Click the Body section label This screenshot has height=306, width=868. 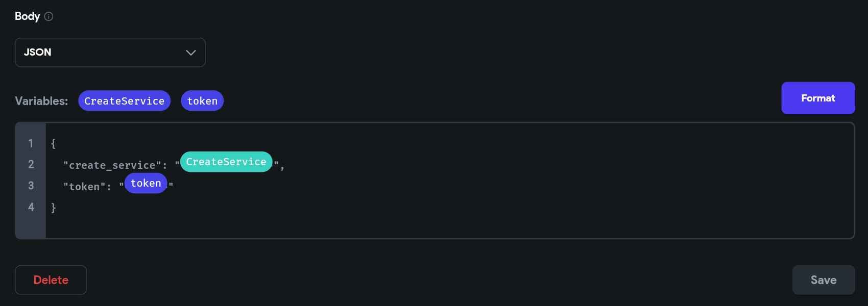tap(27, 16)
